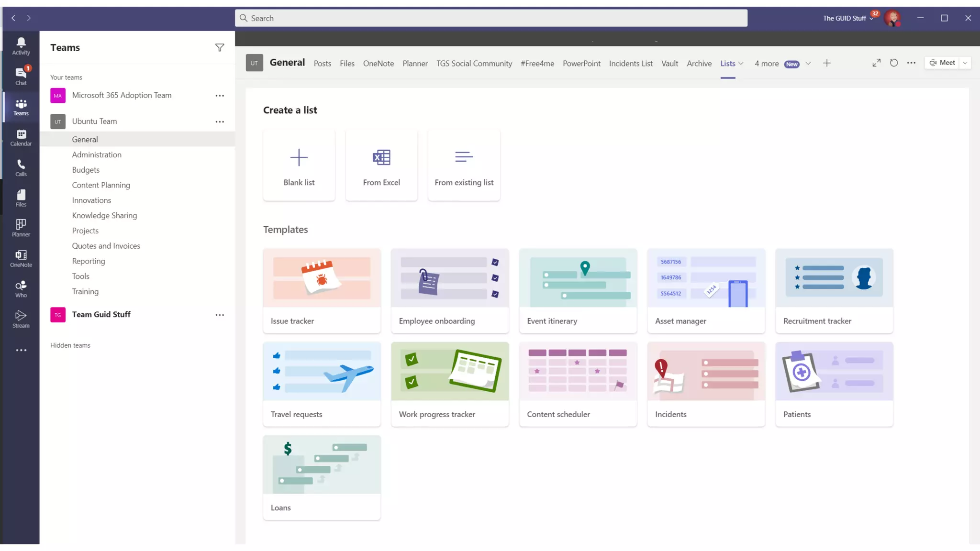Open the Activity feed in sidebar
Image resolution: width=980 pixels, height=551 pixels.
[x=21, y=46]
